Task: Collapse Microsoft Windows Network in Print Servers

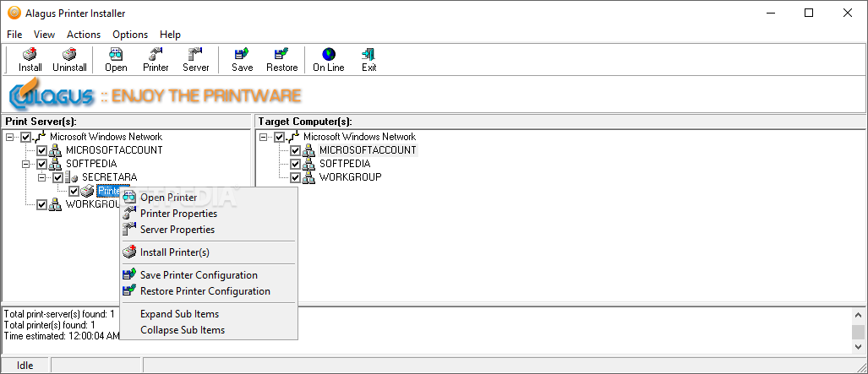Action: click(x=9, y=137)
